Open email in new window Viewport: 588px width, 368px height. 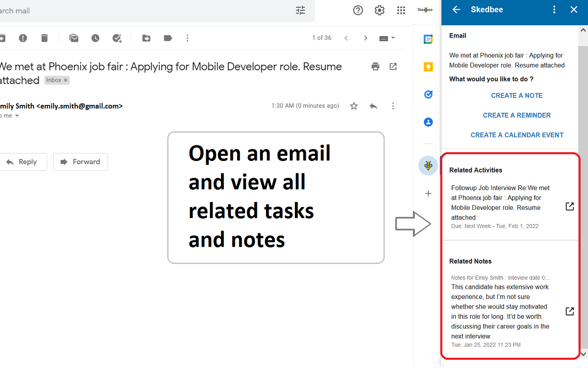coord(393,66)
